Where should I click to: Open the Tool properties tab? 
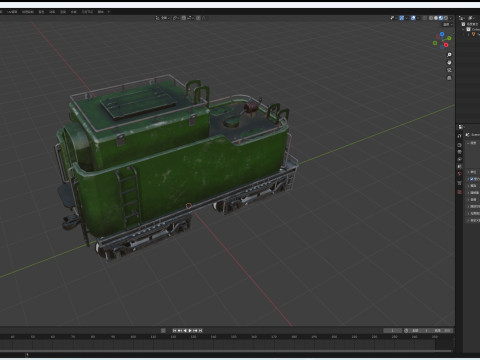click(x=459, y=136)
